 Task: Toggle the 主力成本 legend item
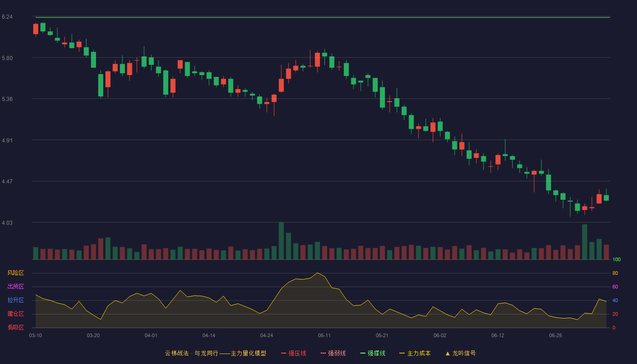click(415, 353)
